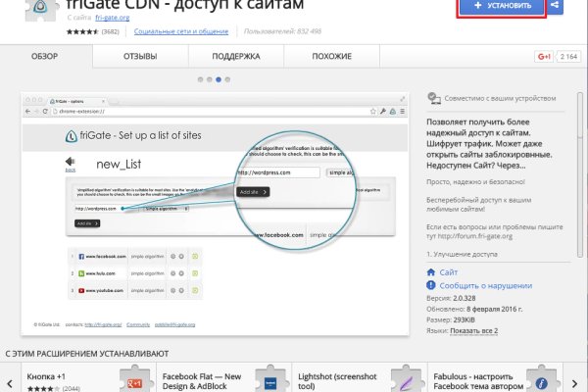The width and height of the screenshot is (588, 392).
Task: Select the third screenshot carousel dot
Action: pos(220,78)
